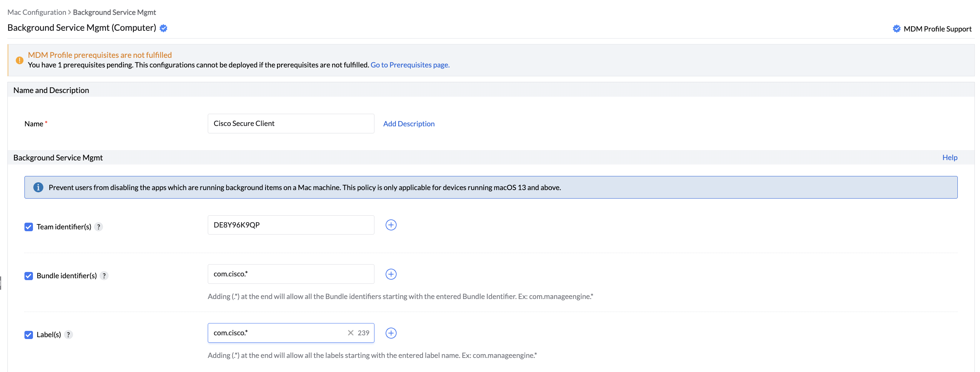Screen dimensions: 980x372
Task: Disable the Team identifier(s) checkbox
Action: point(29,226)
